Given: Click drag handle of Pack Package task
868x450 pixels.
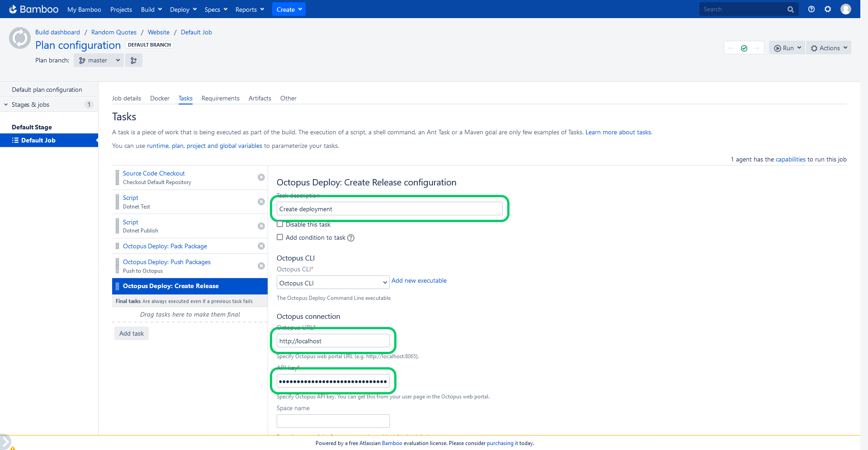Looking at the screenshot, I should pos(118,246).
